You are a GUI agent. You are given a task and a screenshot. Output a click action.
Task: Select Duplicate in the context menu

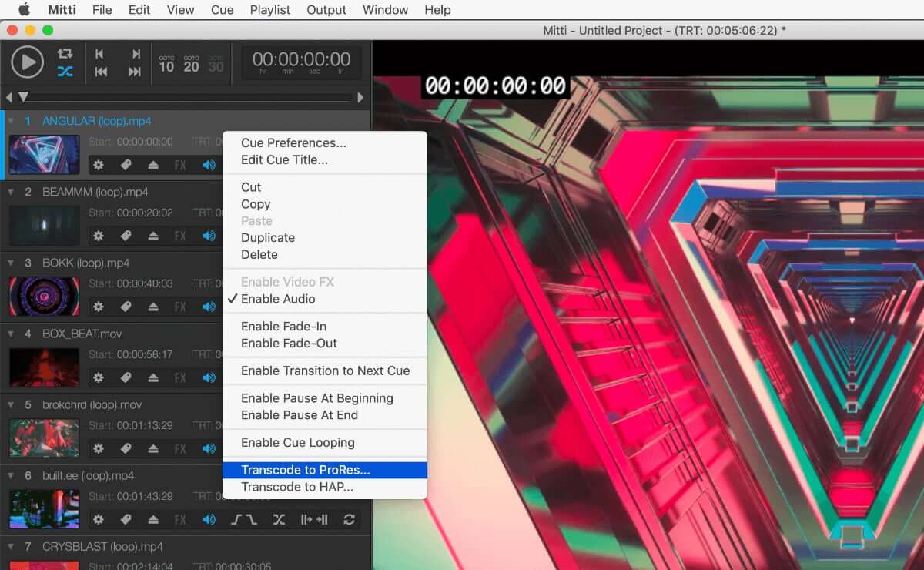[268, 237]
